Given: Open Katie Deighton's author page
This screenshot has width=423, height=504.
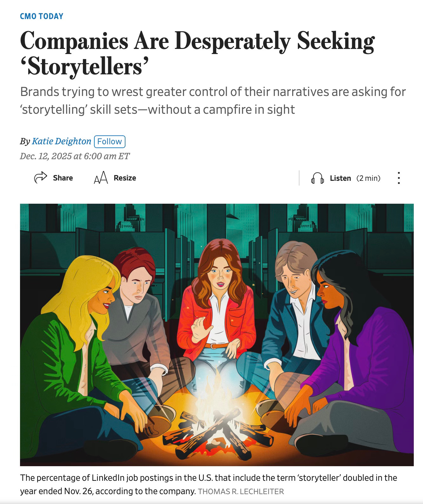Looking at the screenshot, I should [x=62, y=141].
